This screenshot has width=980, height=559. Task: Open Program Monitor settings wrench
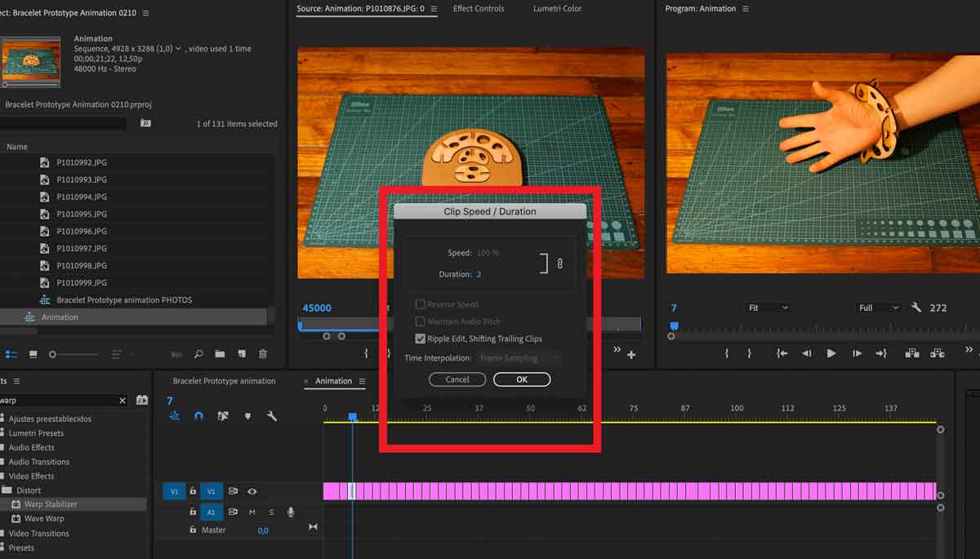[x=916, y=308]
